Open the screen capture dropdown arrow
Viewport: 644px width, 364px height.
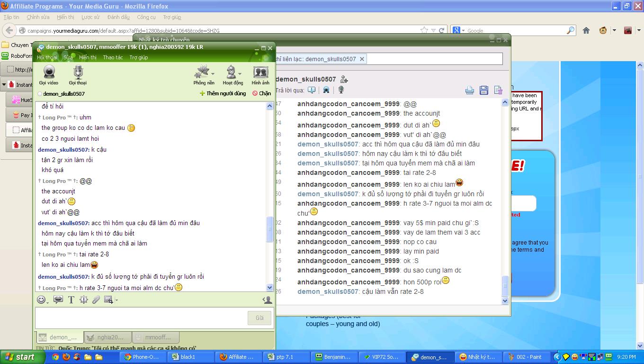point(116,300)
